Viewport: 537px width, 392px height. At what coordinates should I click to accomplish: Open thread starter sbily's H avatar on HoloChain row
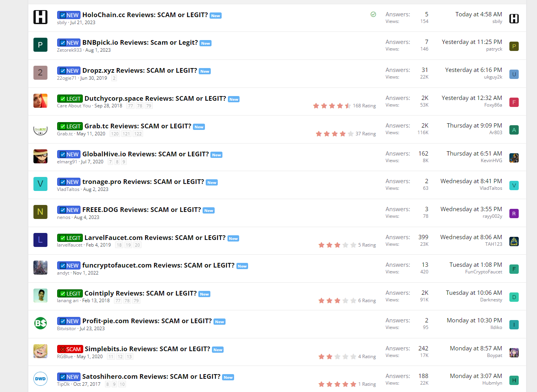[40, 17]
